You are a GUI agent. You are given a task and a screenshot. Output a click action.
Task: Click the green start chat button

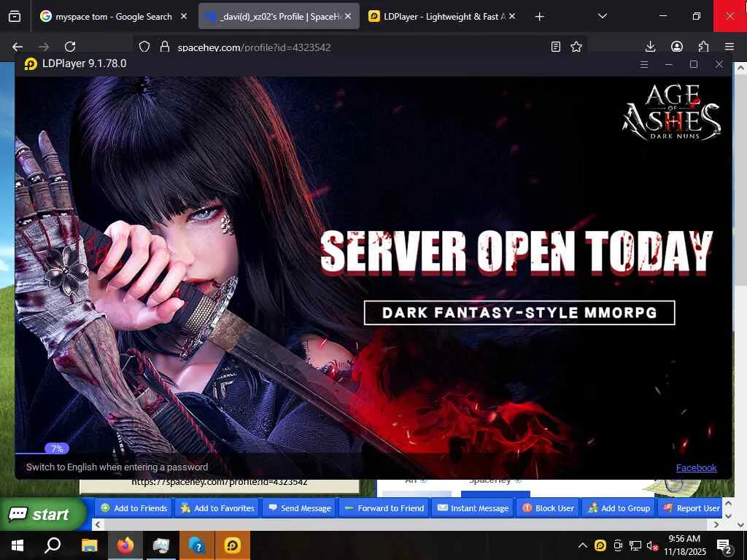coord(43,514)
